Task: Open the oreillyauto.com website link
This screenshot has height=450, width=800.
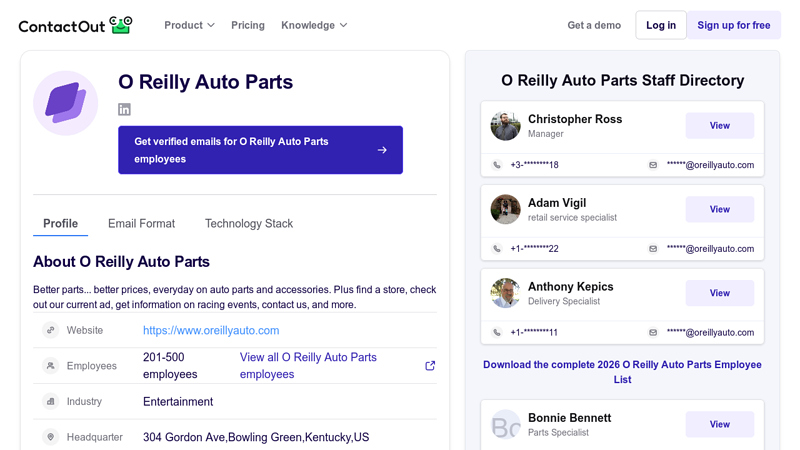Action: click(211, 330)
